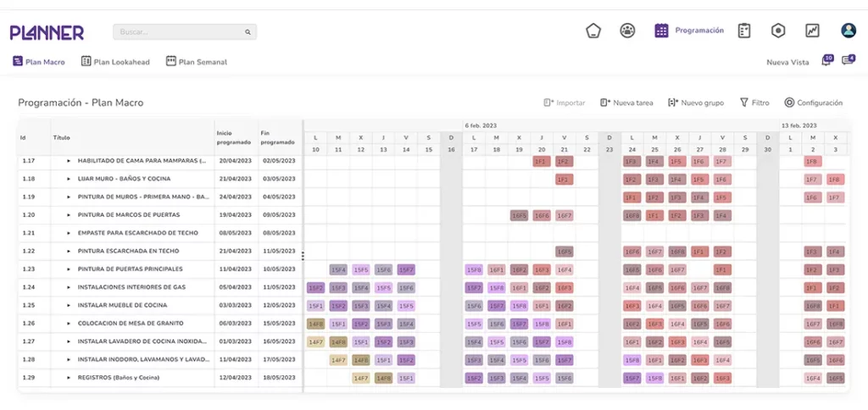
Task: Open the team members icon in header
Action: 627,31
